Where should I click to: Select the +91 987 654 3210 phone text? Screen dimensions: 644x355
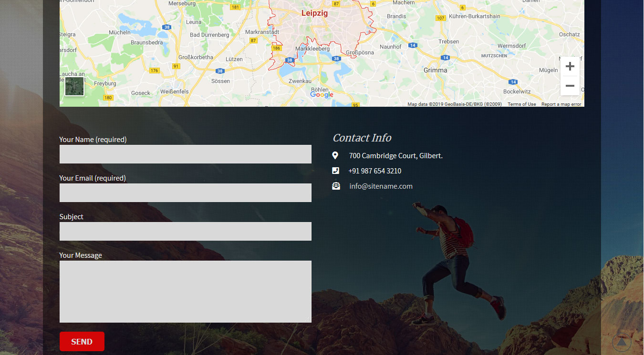tap(375, 171)
